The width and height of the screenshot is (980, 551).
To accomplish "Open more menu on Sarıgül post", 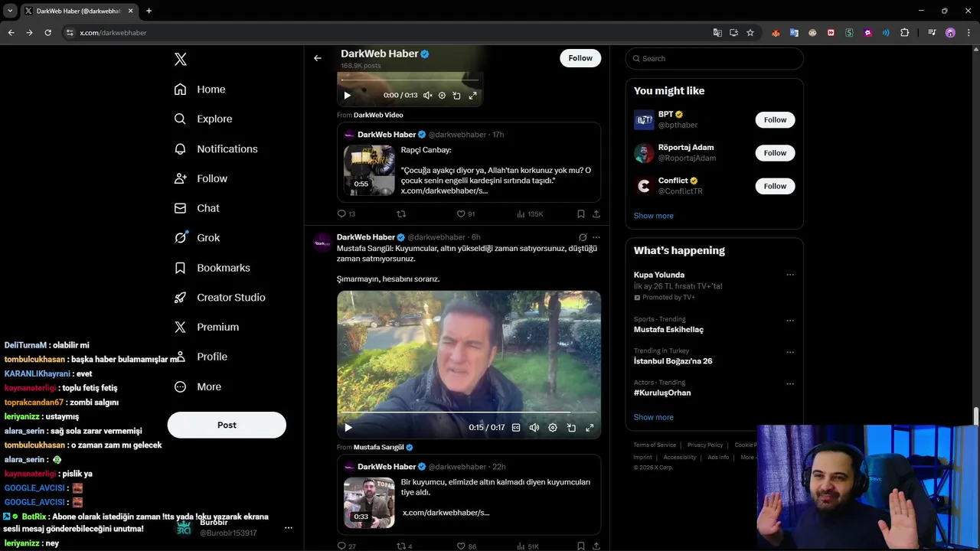I will coord(596,238).
